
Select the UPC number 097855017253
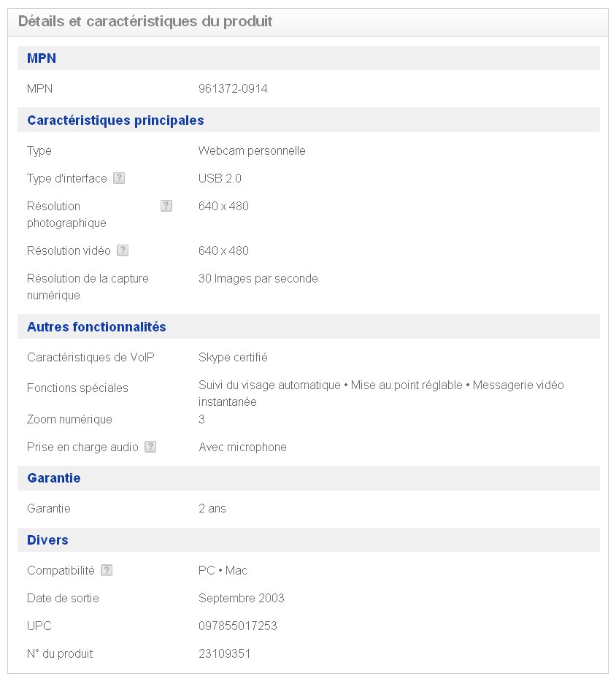tap(237, 626)
